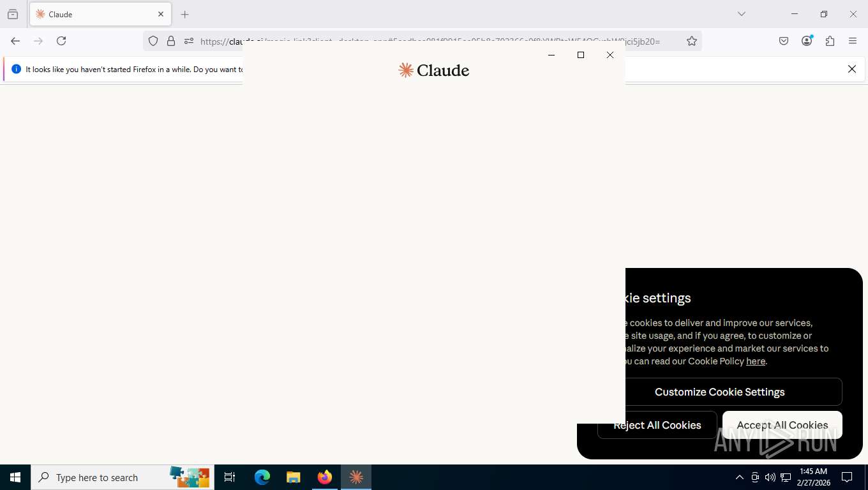This screenshot has width=868, height=490.
Task: Click Reject All Cookies button
Action: click(657, 425)
